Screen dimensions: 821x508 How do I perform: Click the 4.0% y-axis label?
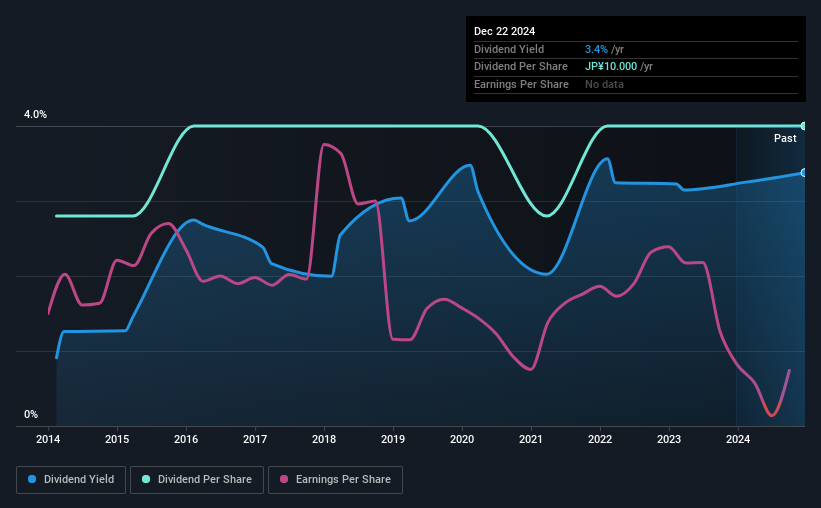(x=35, y=114)
